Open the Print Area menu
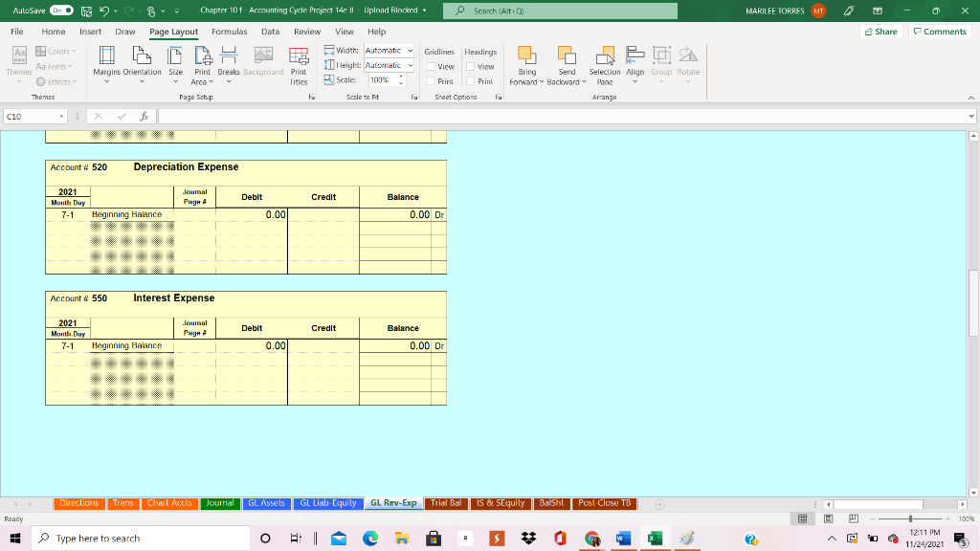Viewport: 980px width, 551px height. pyautogui.click(x=202, y=65)
